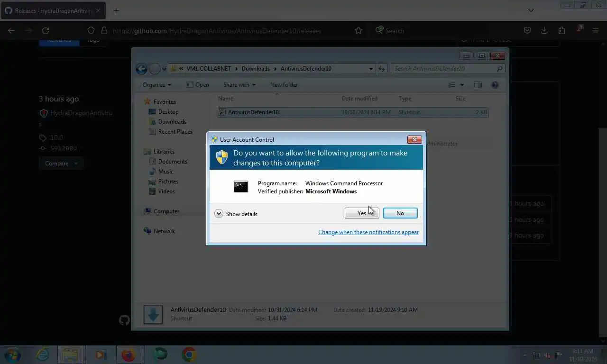The image size is (607, 364).
Task: Click the Windows Command Processor icon
Action: click(241, 187)
